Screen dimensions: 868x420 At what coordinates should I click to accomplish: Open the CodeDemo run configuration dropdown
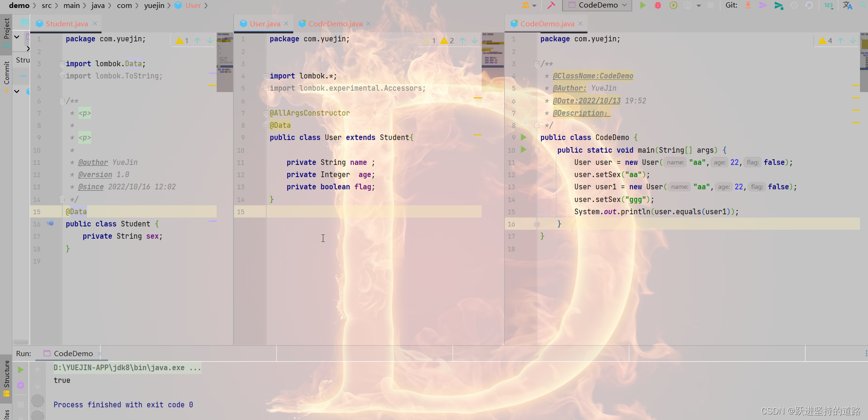[x=597, y=5]
